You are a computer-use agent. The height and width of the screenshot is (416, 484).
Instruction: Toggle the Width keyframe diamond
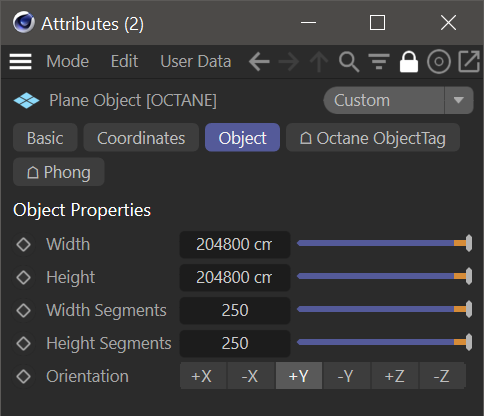pos(23,244)
